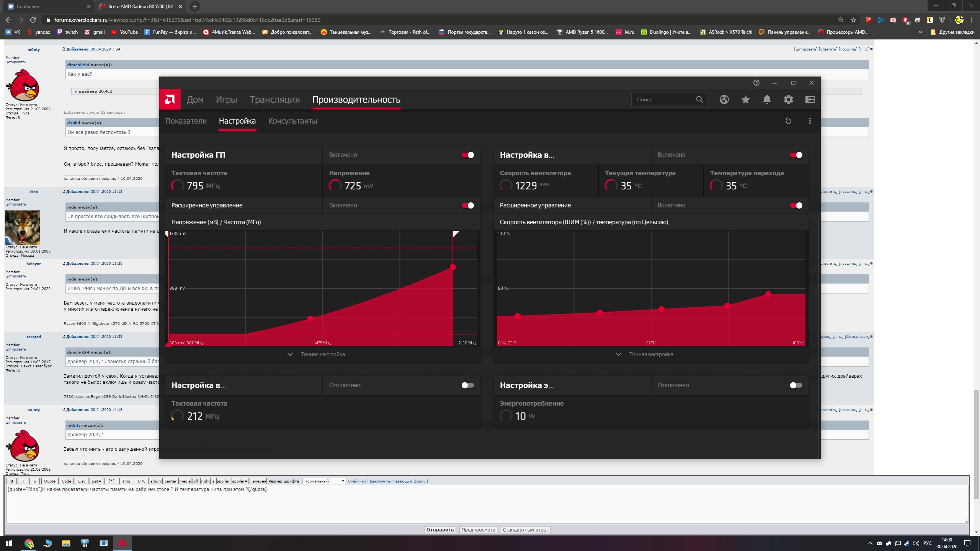Toggle GPU Расширенное управление switch off
This screenshot has height=551, width=980.
coord(467,205)
